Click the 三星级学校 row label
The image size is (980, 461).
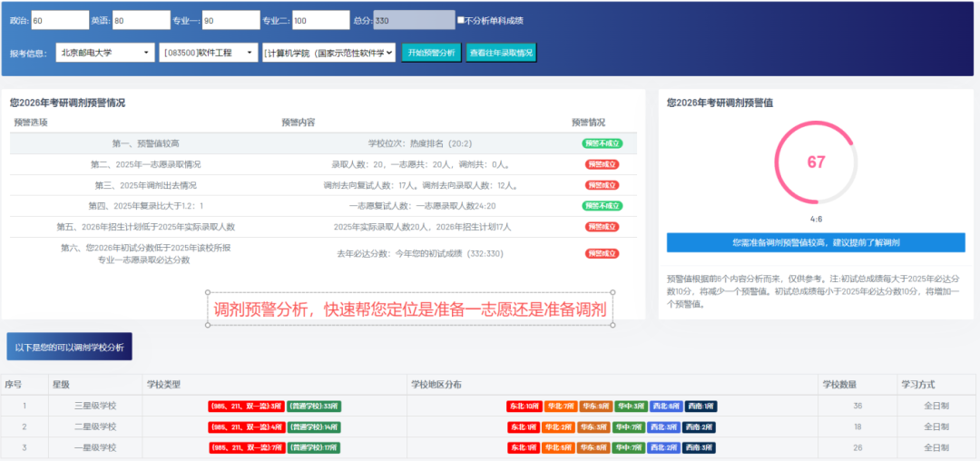pyautogui.click(x=95, y=406)
